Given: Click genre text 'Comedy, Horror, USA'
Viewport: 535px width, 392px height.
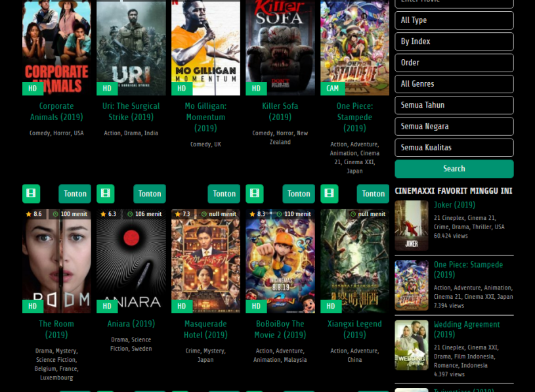Looking at the screenshot, I should click(x=56, y=133).
